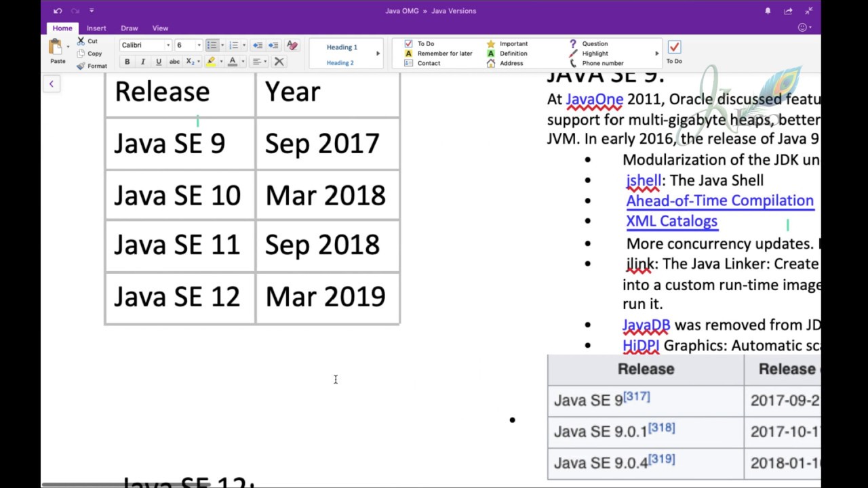Apply the Definition tag
Screen dimensions: 868x488
pyautogui.click(x=507, y=54)
